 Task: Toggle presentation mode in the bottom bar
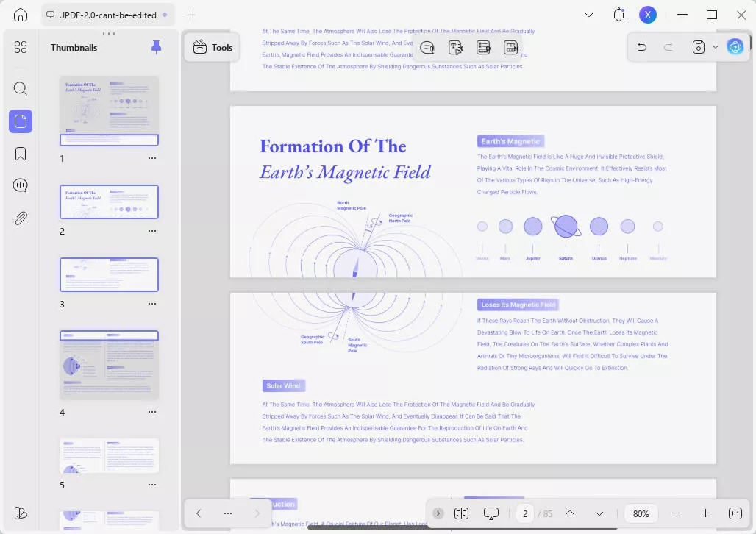tap(491, 513)
